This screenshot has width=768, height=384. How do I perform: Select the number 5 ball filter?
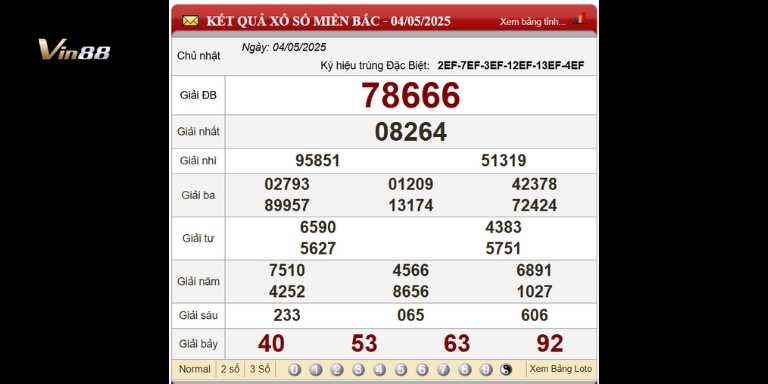[x=401, y=370]
